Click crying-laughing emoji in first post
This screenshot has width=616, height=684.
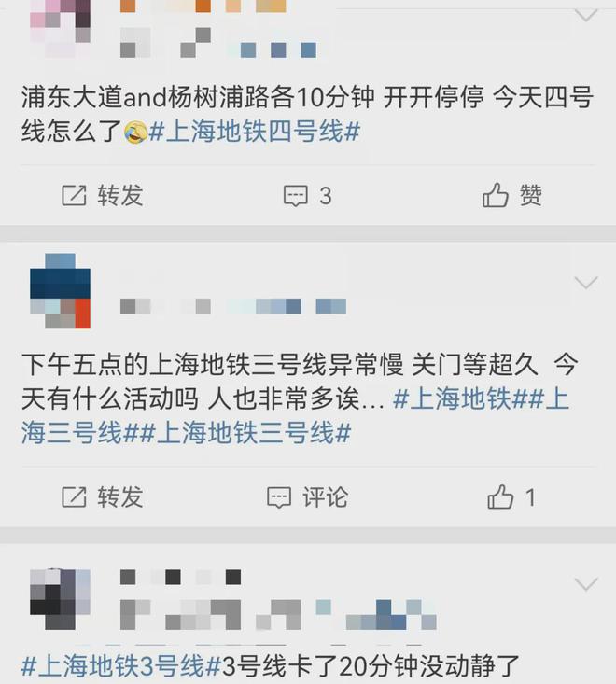135,133
